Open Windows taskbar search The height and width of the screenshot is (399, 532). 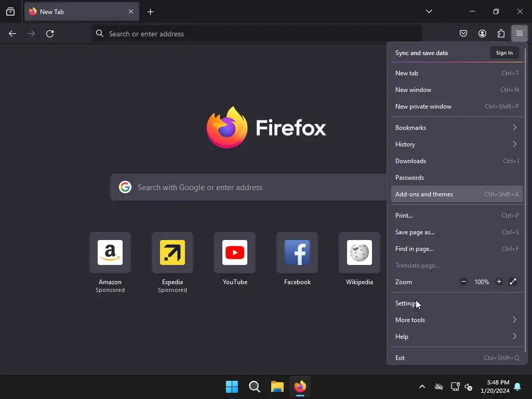pyautogui.click(x=255, y=387)
